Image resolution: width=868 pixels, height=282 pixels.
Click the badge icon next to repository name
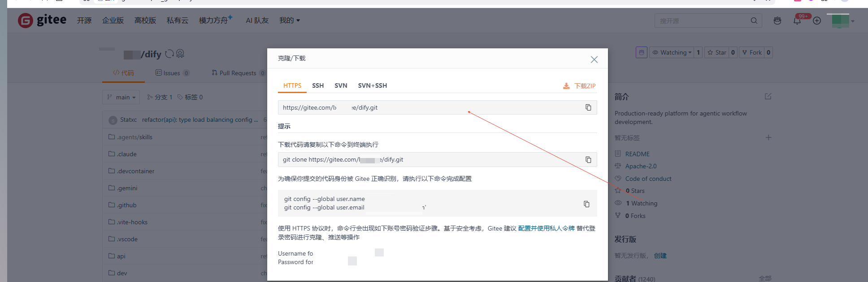180,54
